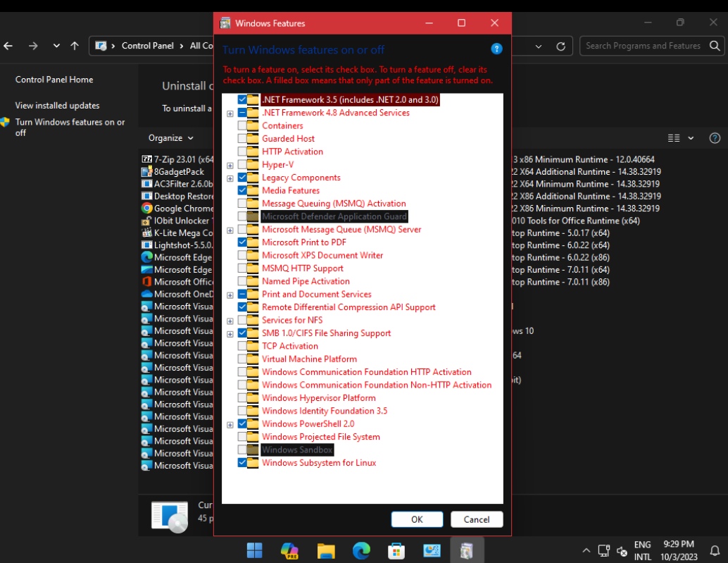Screen dimensions: 728x563
Task: Open Copilot preview from the taskbar
Action: [289, 550]
